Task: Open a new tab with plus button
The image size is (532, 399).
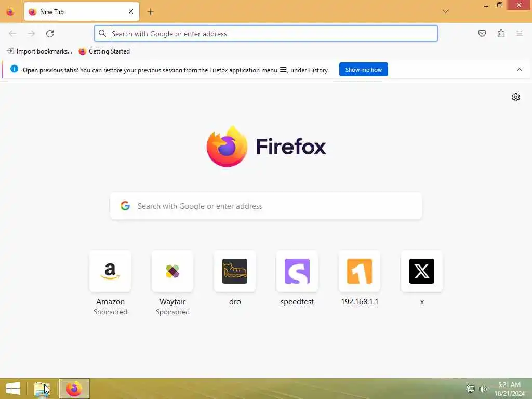Action: click(x=150, y=11)
